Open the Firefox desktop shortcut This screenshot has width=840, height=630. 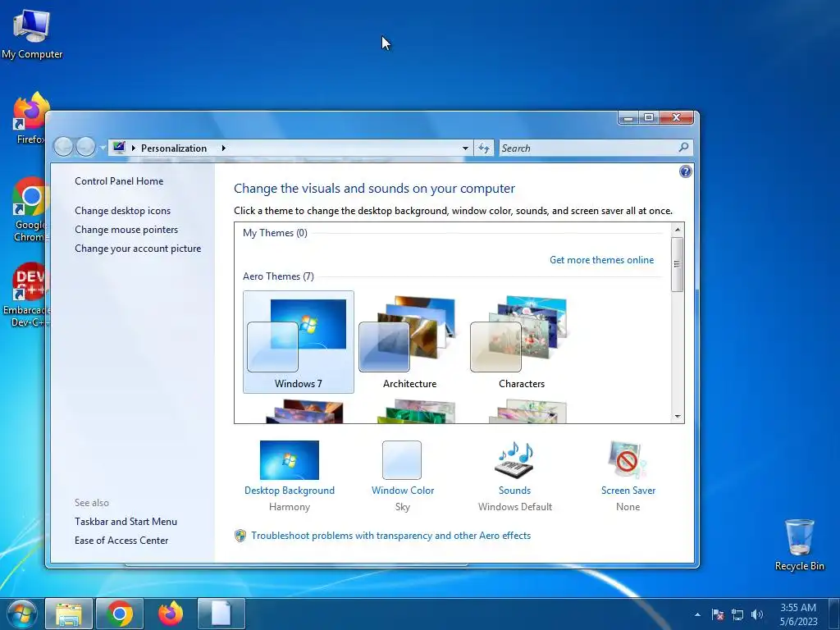coord(30,118)
